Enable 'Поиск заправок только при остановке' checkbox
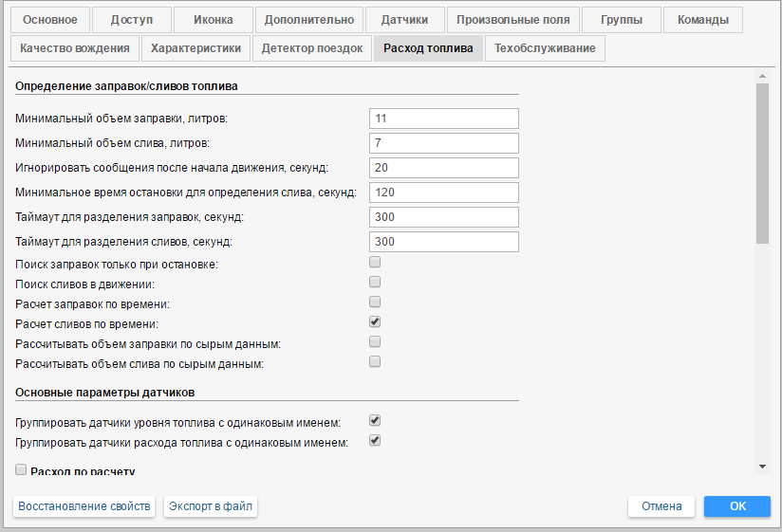The image size is (782, 532). click(x=375, y=262)
